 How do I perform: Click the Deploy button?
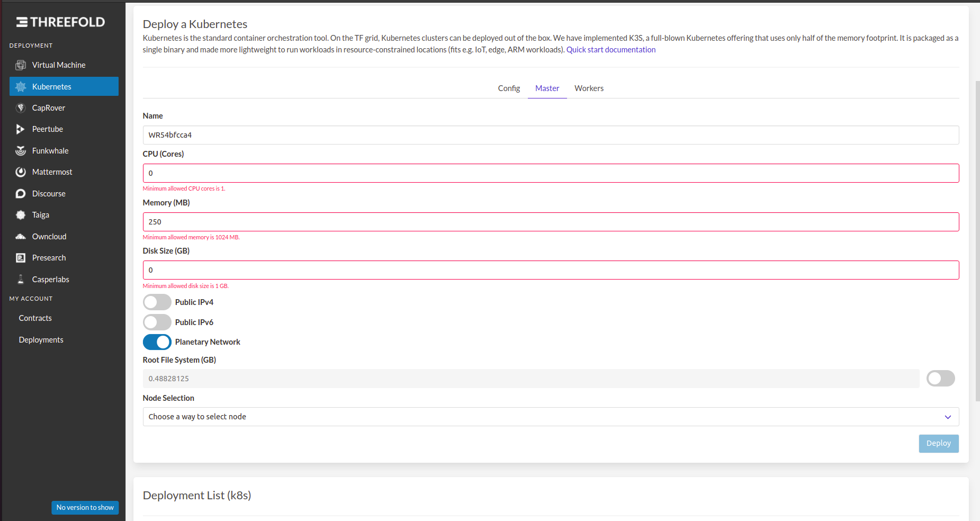point(938,443)
